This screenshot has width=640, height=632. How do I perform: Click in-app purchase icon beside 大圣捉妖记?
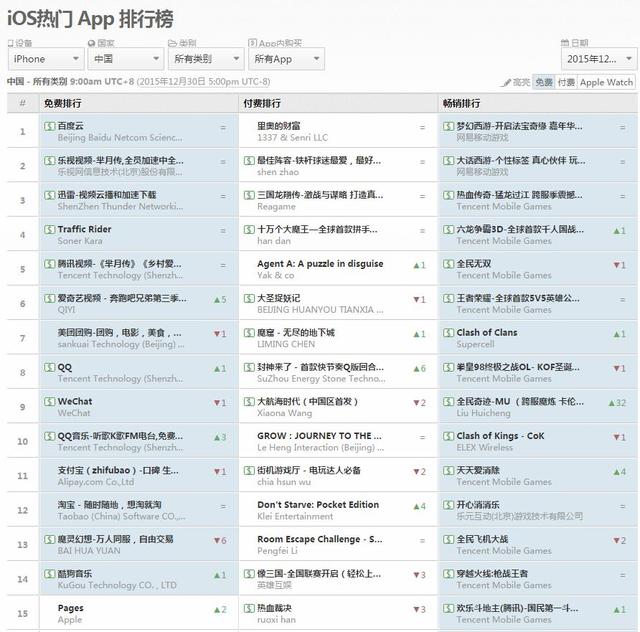[249, 298]
